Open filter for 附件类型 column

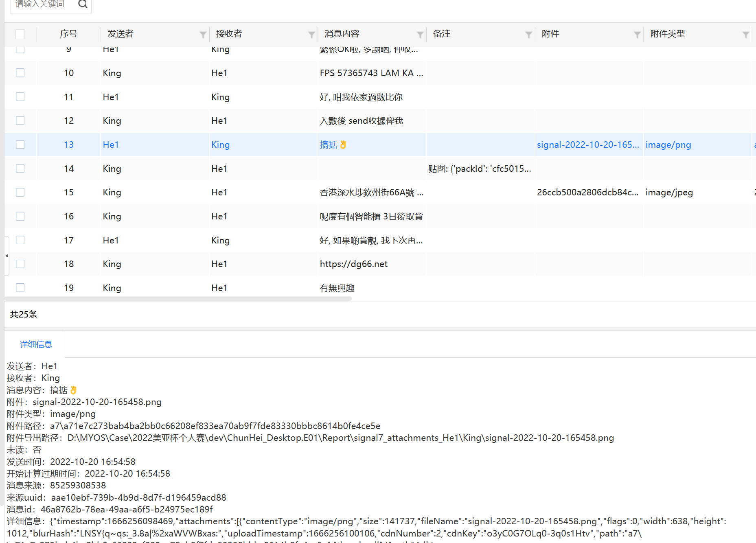tap(746, 35)
